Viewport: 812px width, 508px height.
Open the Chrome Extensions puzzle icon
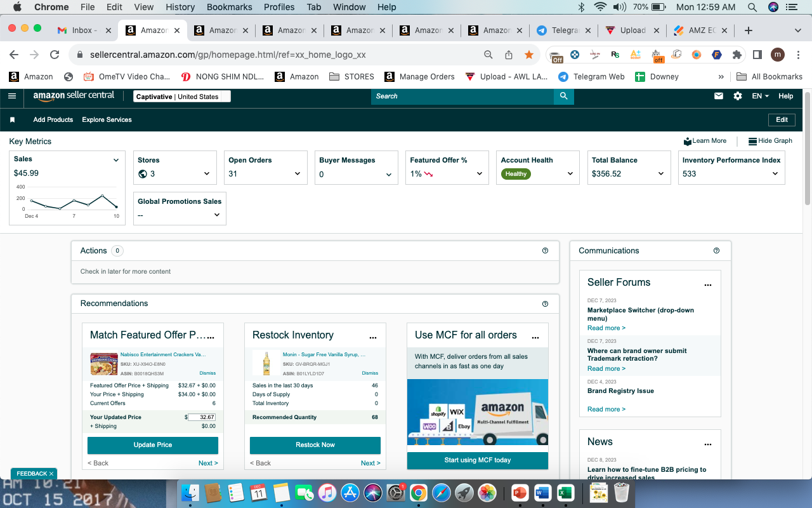tap(737, 55)
